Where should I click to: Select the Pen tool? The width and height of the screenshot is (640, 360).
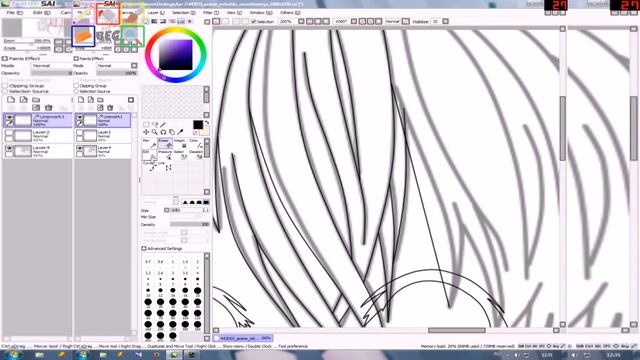pos(149,143)
